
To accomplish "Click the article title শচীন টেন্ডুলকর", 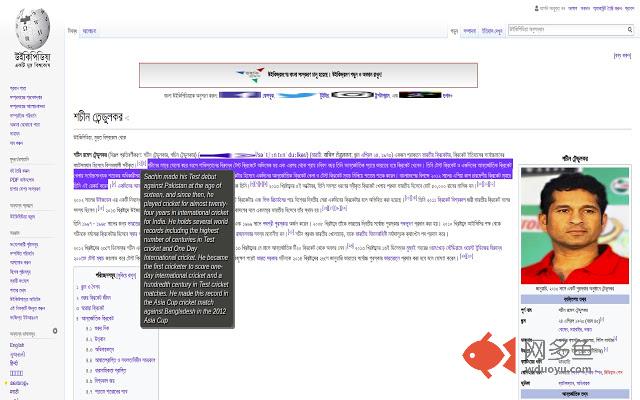I will pyautogui.click(x=98, y=117).
